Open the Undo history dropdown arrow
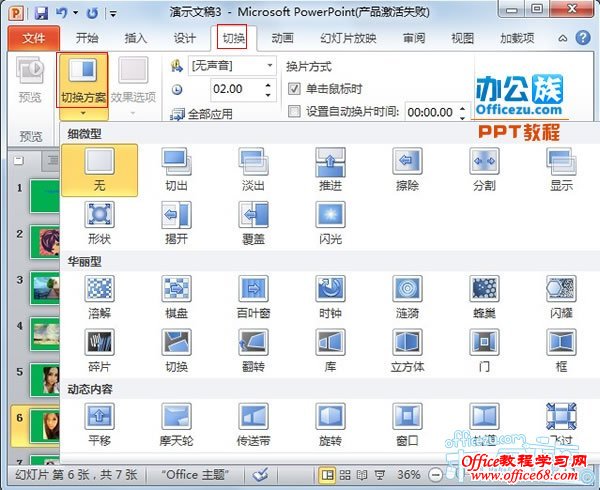 pyautogui.click(x=75, y=13)
